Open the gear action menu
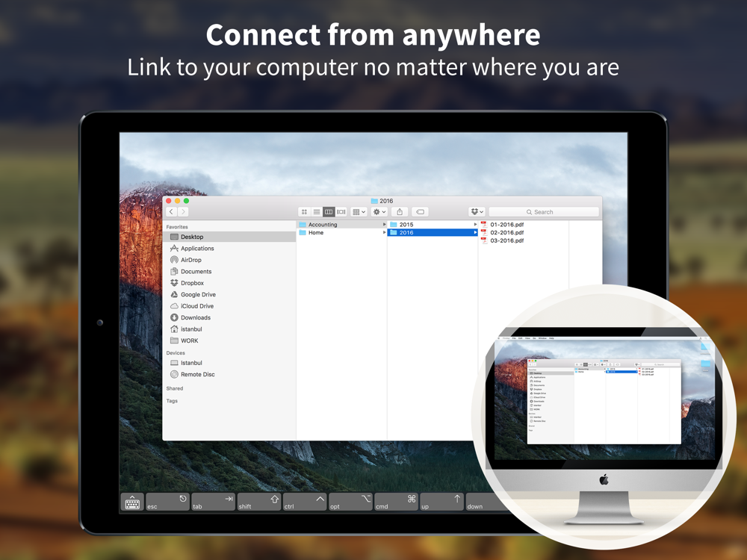 pyautogui.click(x=379, y=212)
